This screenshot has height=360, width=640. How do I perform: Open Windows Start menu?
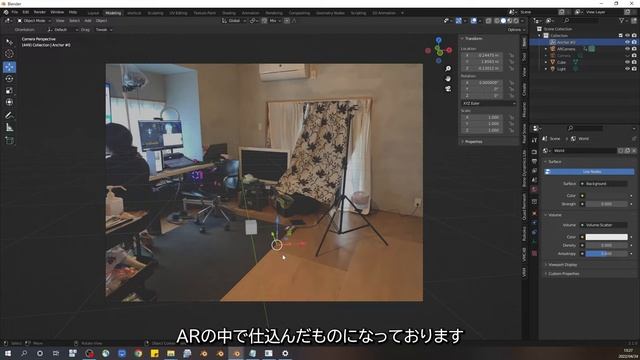coord(8,353)
